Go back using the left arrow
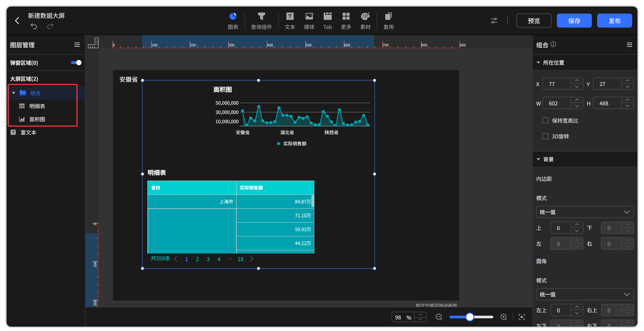 click(x=17, y=21)
